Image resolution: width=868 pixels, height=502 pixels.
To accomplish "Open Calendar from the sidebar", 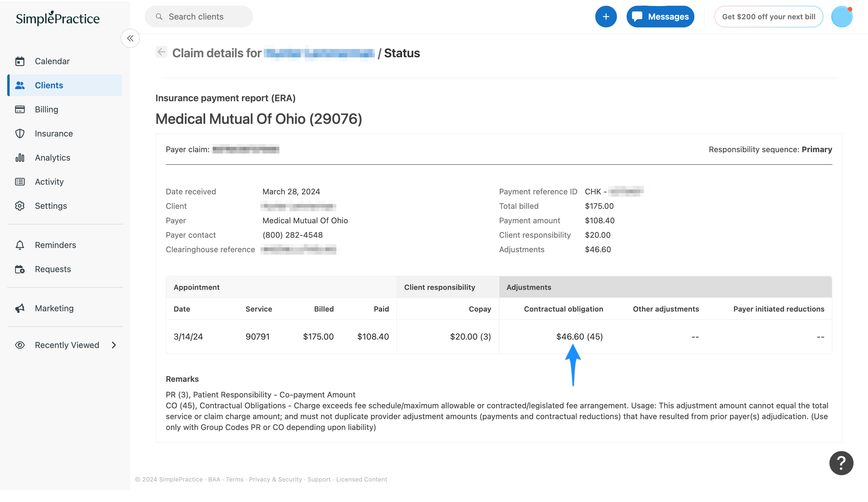I will pyautogui.click(x=64, y=61).
